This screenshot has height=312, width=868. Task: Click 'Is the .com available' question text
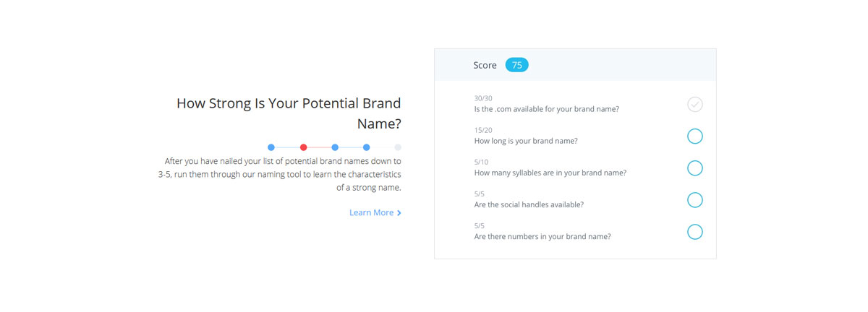[546, 109]
